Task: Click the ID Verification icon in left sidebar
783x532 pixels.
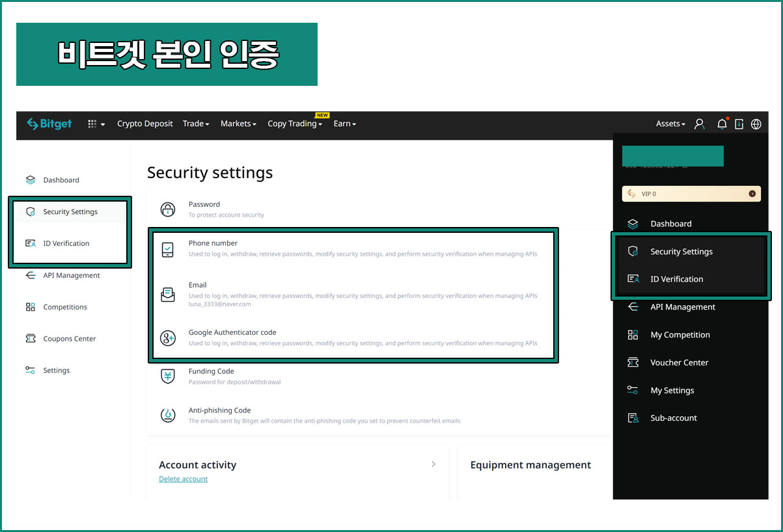Action: [30, 243]
